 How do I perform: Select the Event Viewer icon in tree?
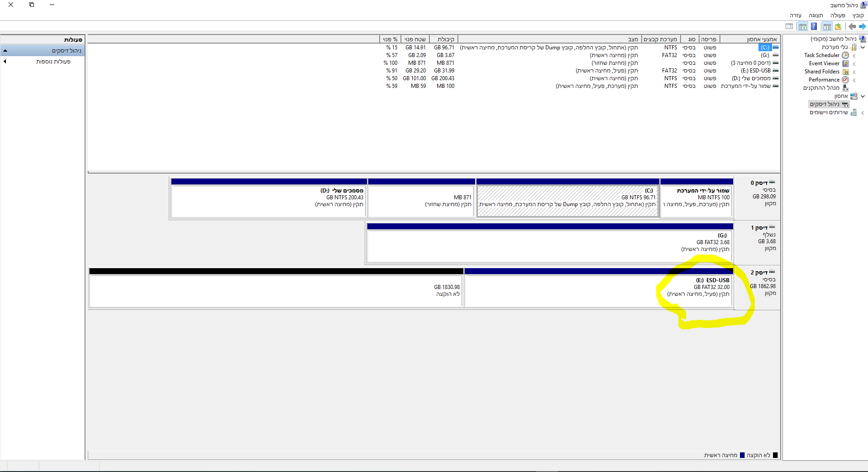[845, 63]
